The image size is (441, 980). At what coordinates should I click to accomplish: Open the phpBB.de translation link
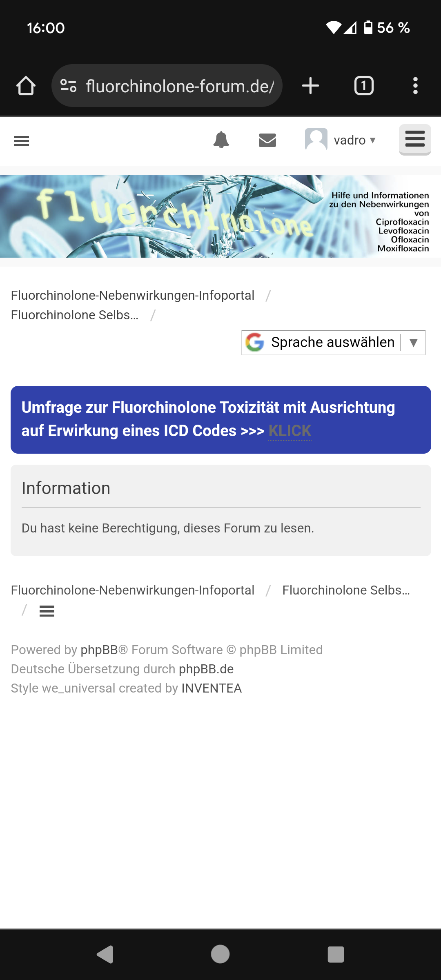(206, 669)
